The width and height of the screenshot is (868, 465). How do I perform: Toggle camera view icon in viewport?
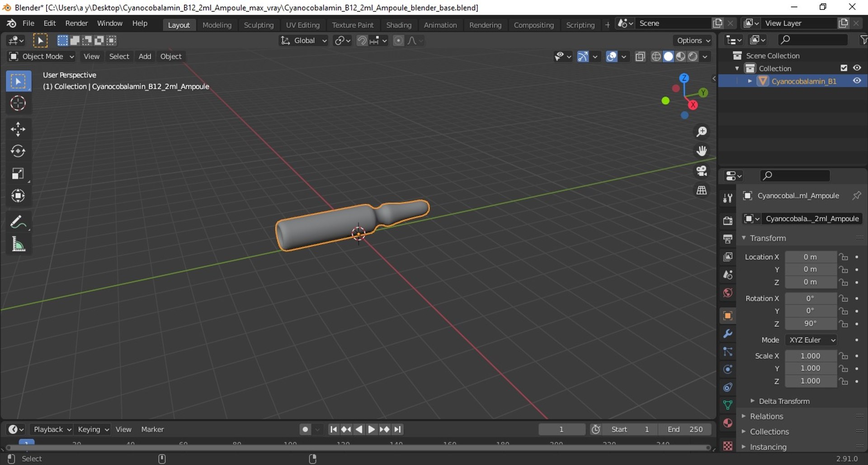(x=702, y=171)
